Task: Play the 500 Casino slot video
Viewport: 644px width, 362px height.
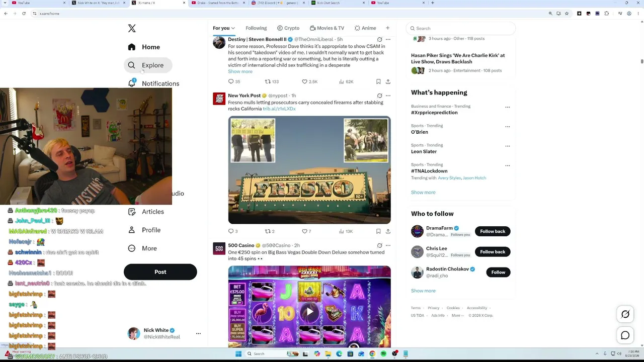Action: [309, 311]
